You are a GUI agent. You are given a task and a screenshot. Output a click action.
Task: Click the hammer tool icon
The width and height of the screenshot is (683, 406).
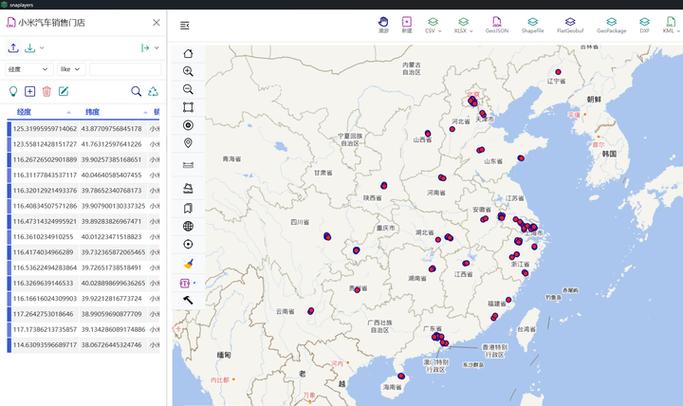(x=188, y=300)
